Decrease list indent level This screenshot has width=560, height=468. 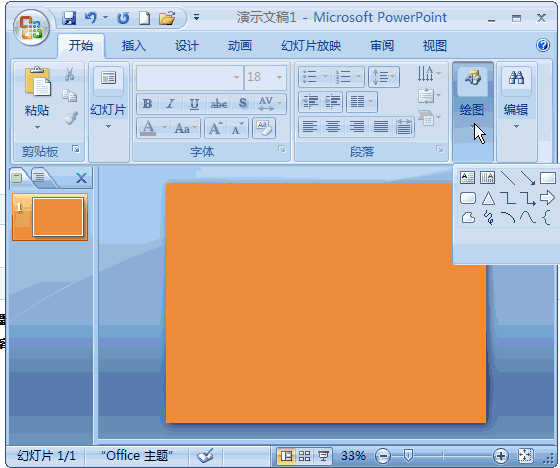310,101
